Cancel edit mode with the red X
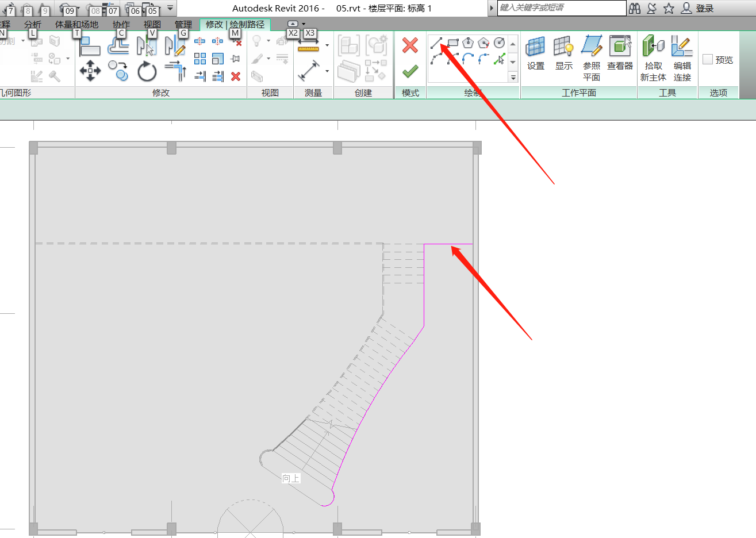The image size is (756, 538). (410, 45)
